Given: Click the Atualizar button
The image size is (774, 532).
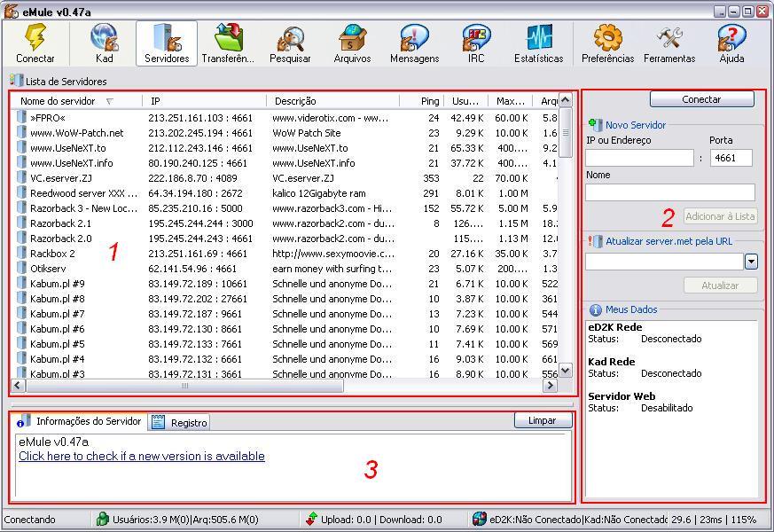Looking at the screenshot, I should click(x=720, y=286).
